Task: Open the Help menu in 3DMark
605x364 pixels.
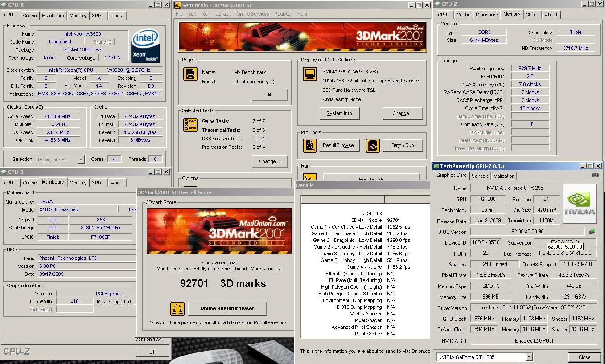Action: click(302, 14)
